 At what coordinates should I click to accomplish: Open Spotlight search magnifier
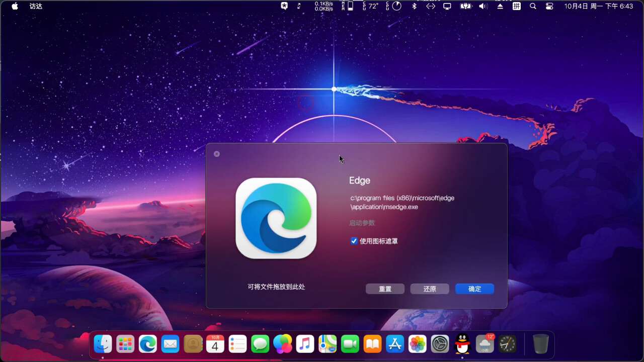[533, 6]
